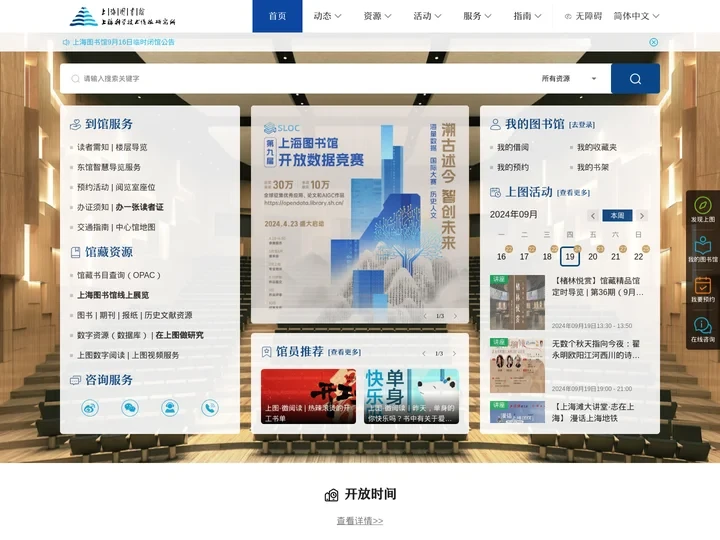The height and width of the screenshot is (540, 720).
Task: Click 楼层导览 link
Action: (131, 147)
